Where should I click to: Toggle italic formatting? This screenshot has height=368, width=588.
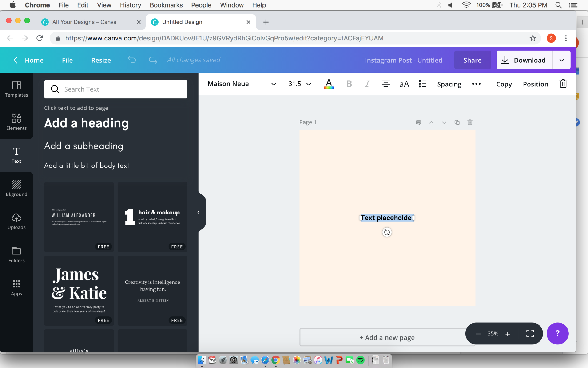tap(367, 84)
